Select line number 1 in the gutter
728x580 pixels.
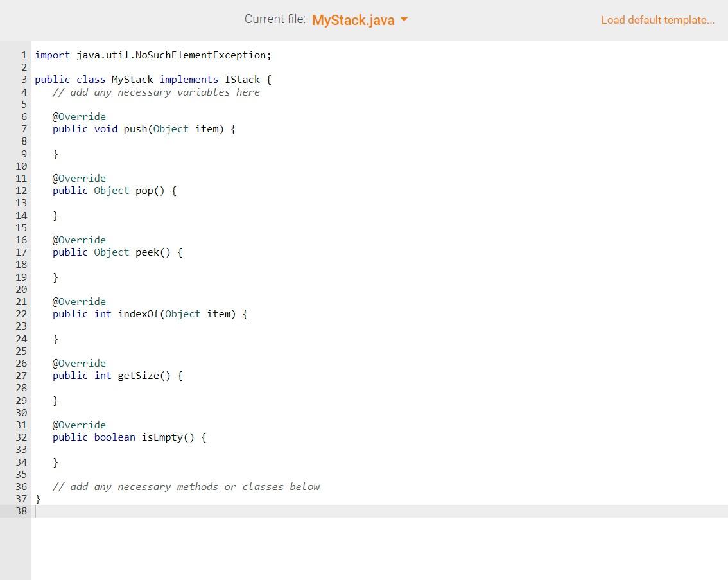click(x=24, y=55)
